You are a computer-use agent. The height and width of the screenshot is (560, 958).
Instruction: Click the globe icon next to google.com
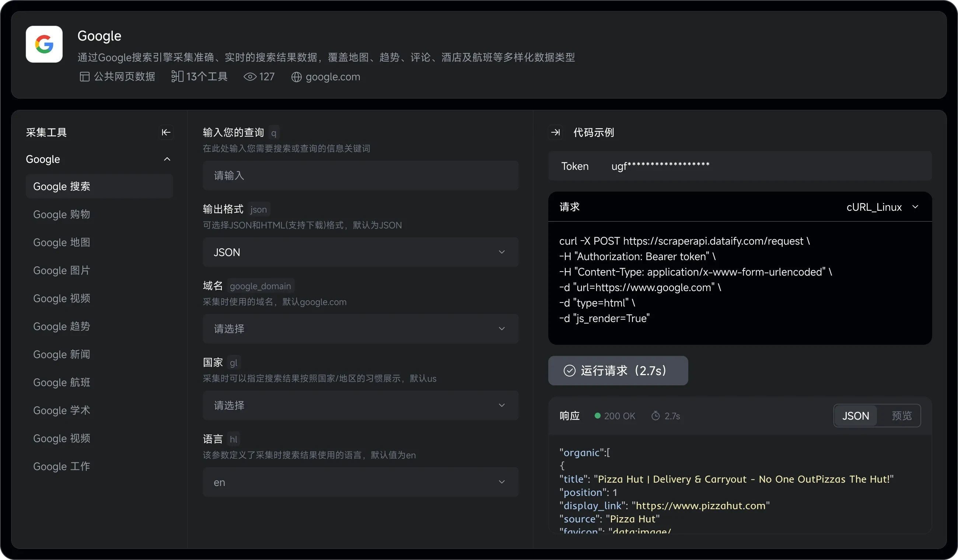tap(297, 77)
